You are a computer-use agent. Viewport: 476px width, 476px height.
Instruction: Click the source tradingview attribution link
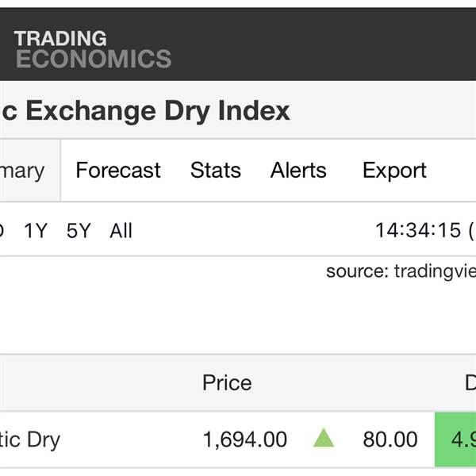click(401, 271)
